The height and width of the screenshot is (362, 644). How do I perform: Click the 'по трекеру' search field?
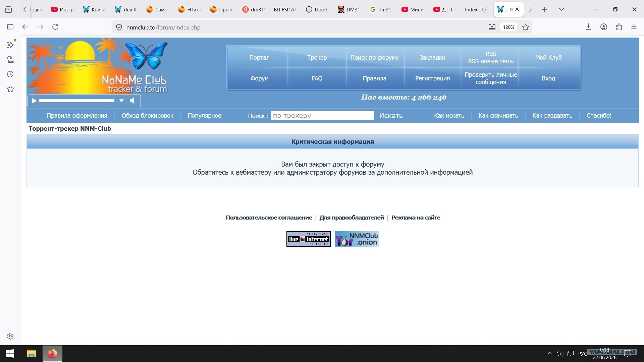322,116
